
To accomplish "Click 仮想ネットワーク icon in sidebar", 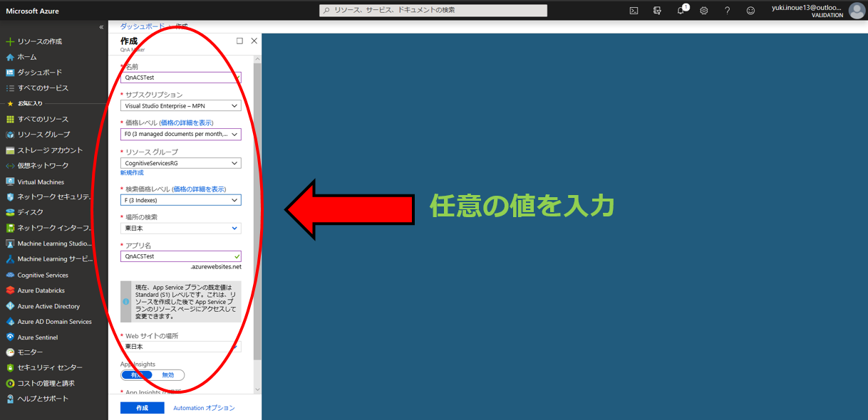I will pyautogui.click(x=10, y=166).
